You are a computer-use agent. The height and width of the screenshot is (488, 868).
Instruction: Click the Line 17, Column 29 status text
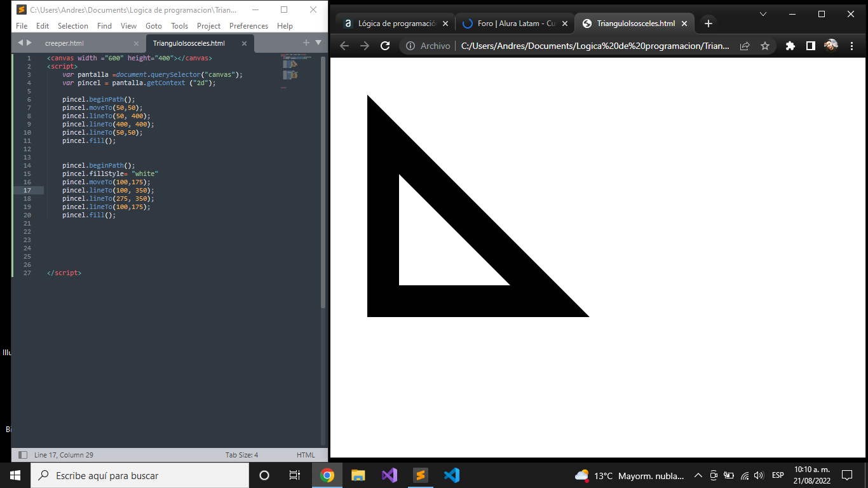click(x=64, y=455)
